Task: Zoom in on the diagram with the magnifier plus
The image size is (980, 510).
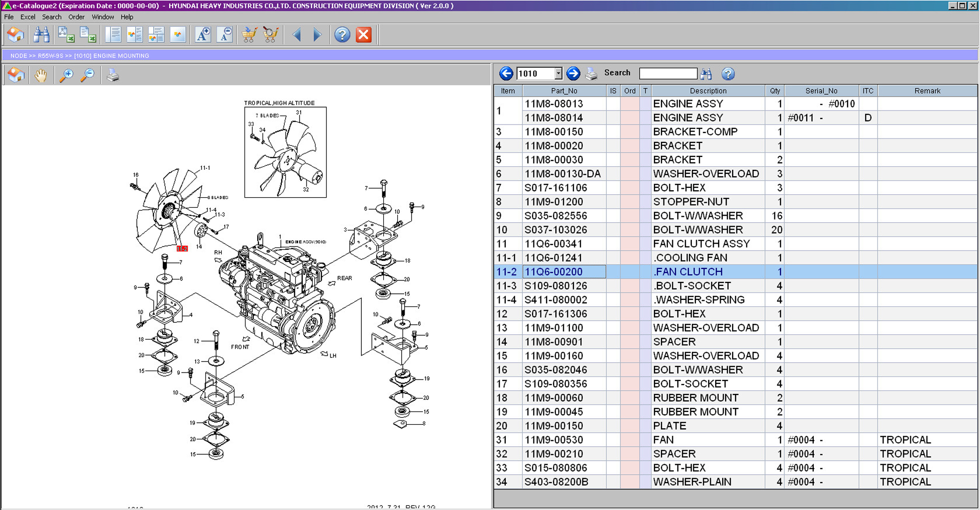Action: pos(66,75)
